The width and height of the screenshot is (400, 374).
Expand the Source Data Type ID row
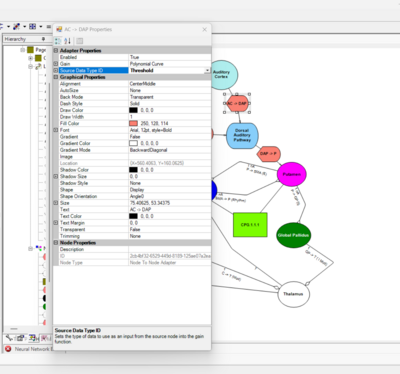(56, 70)
